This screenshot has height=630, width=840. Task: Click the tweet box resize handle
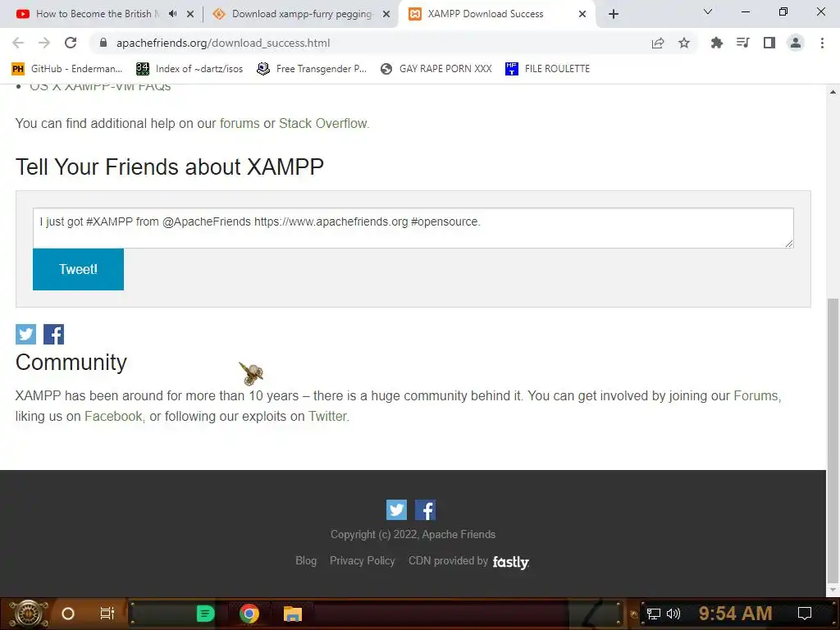788,243
